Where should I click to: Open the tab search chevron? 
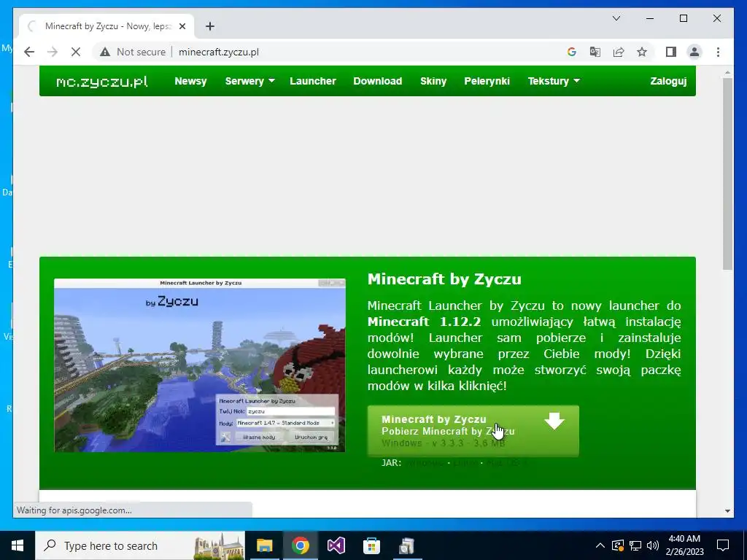click(x=616, y=18)
